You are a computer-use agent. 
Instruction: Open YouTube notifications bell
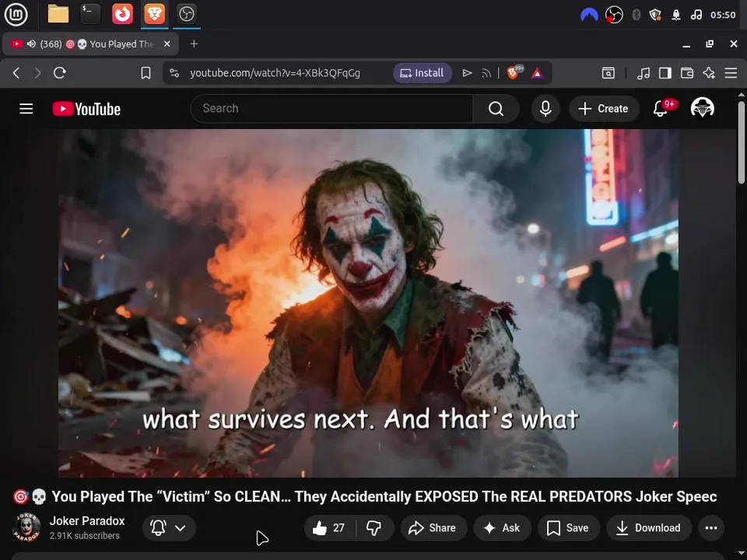click(661, 109)
